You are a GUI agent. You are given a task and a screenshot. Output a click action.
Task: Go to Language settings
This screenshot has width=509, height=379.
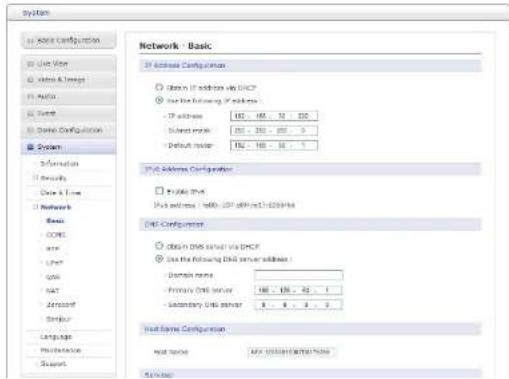tap(56, 337)
